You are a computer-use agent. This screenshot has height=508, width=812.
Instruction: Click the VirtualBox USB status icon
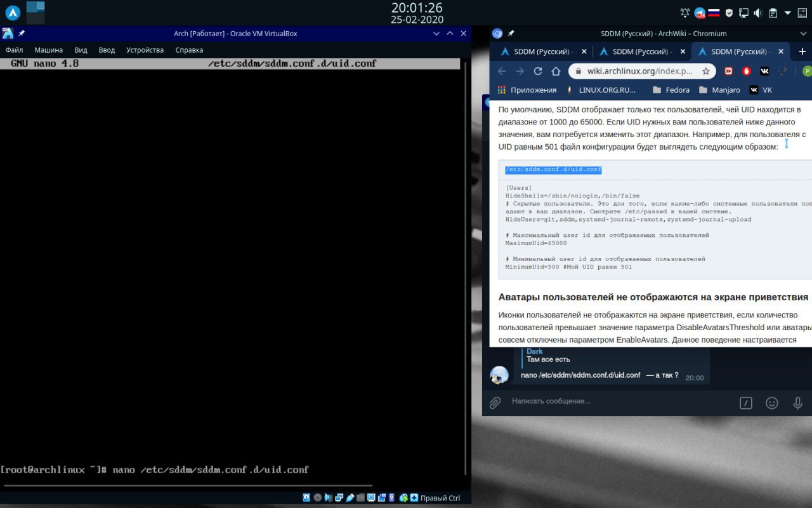pos(350,498)
